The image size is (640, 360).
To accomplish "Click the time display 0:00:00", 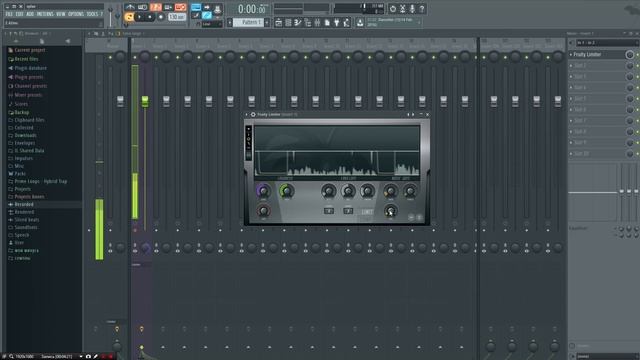I will 252,9.
